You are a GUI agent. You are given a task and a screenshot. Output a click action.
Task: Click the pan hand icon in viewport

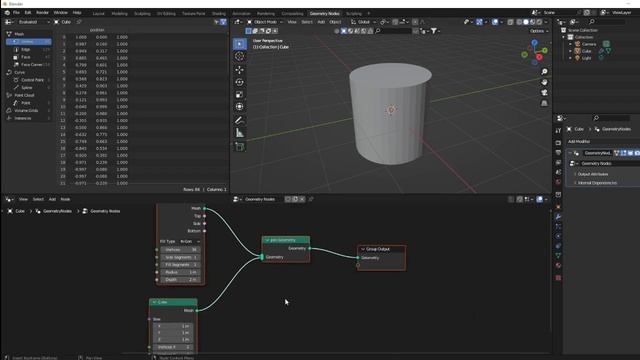click(x=544, y=82)
